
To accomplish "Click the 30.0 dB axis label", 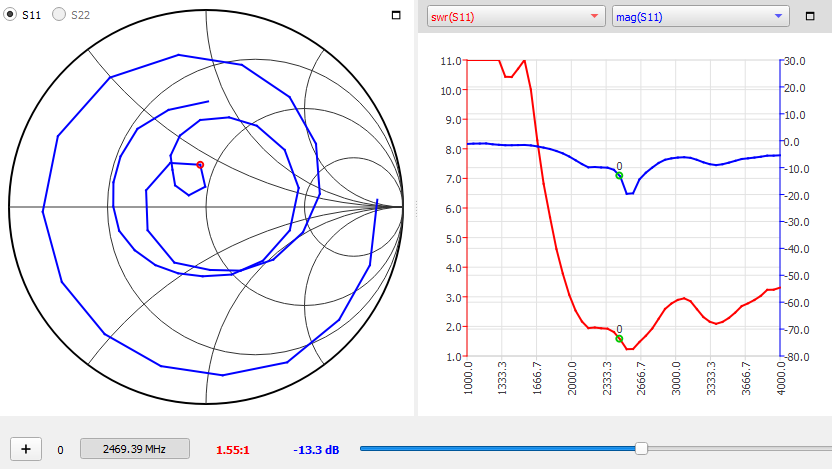I will point(795,61).
